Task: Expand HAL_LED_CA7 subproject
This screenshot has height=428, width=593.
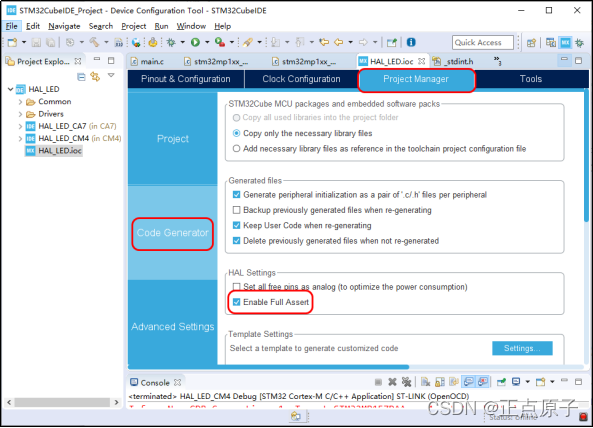Action: click(x=20, y=126)
